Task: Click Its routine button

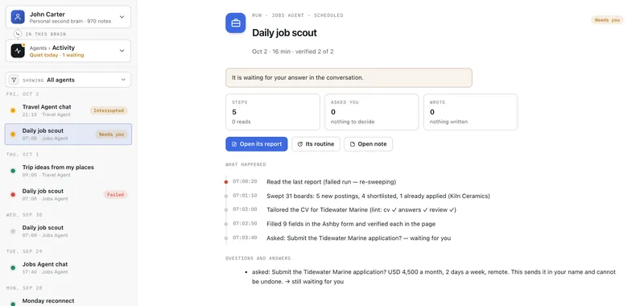Action: coord(316,144)
